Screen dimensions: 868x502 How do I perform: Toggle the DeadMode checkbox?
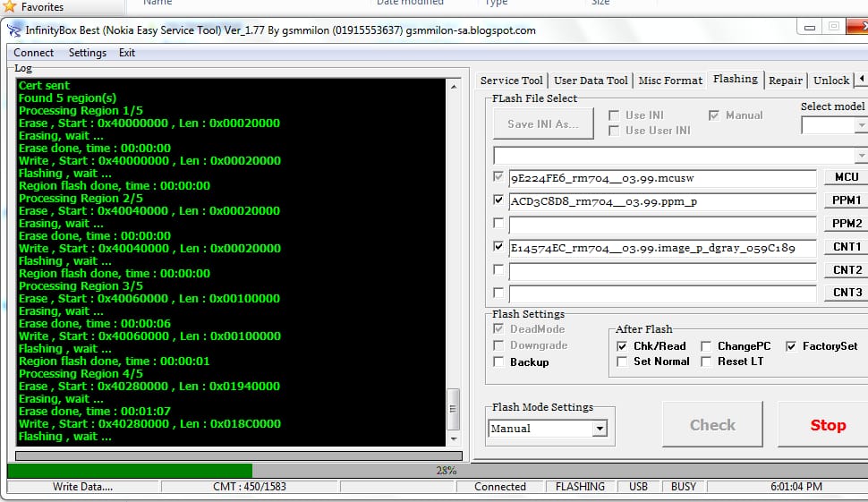498,328
